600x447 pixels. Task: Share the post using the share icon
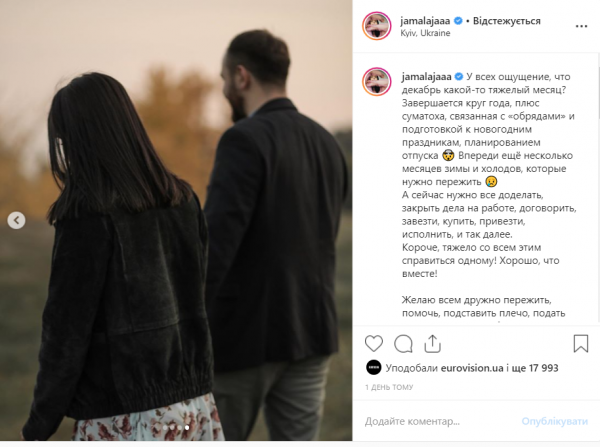point(432,343)
